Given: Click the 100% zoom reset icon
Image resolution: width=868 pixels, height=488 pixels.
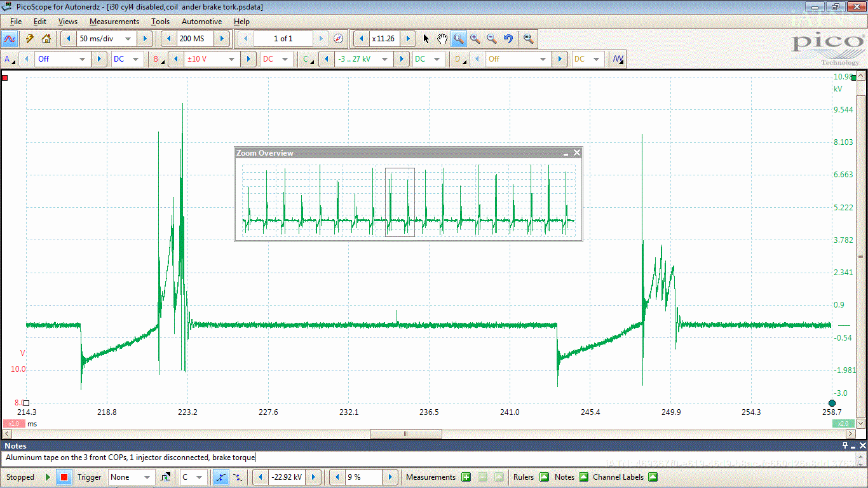Looking at the screenshot, I should [x=527, y=39].
